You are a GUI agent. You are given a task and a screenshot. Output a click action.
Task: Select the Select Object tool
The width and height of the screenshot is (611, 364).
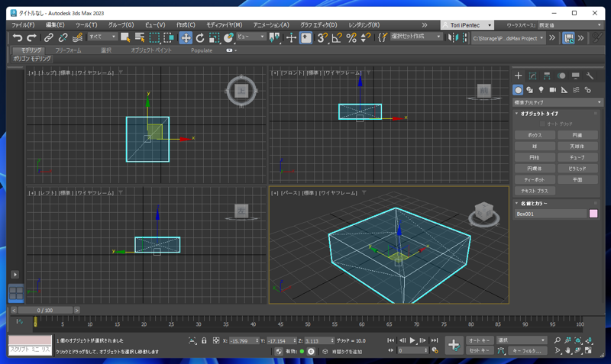pyautogui.click(x=125, y=37)
